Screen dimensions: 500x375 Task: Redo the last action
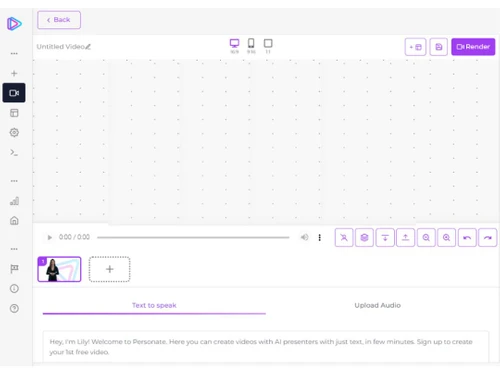(x=488, y=237)
